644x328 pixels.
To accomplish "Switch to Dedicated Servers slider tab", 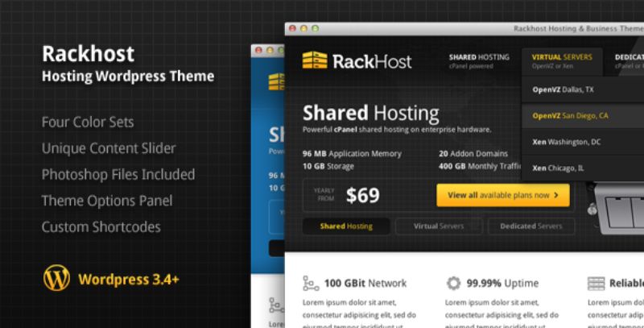I will point(531,226).
